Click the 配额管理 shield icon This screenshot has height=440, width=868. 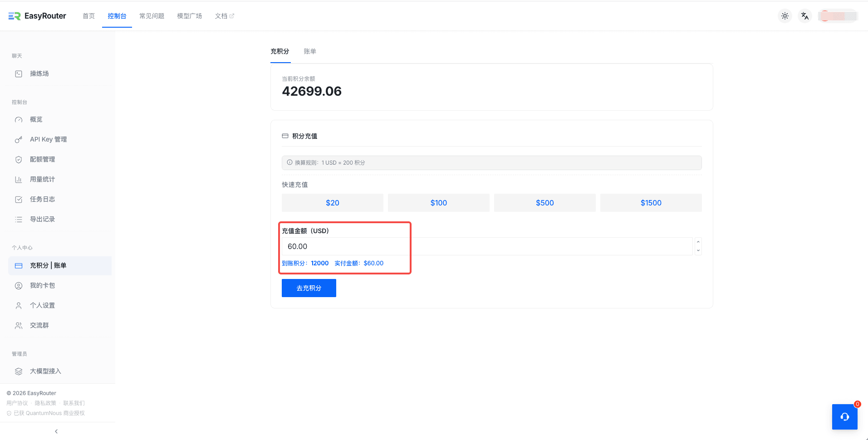point(19,160)
